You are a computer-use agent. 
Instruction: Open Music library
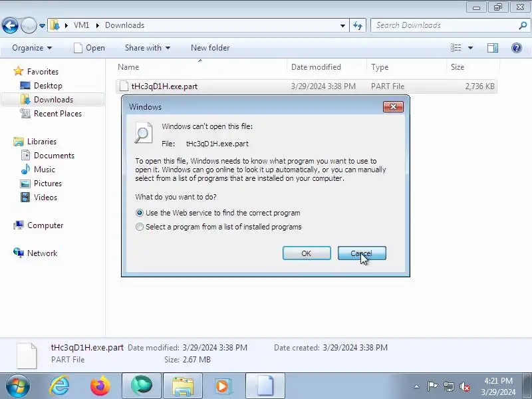click(x=38, y=170)
